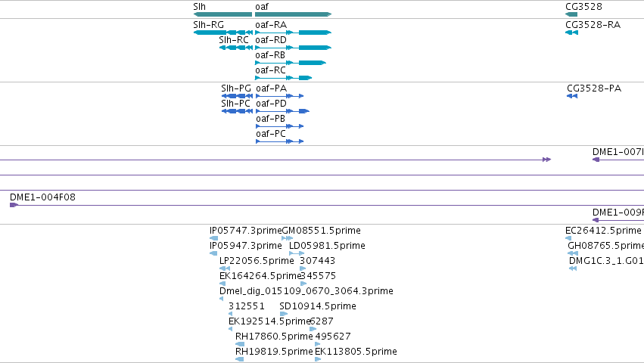Select EST EK164264.5prime
The image size is (644, 363).
(222, 284)
